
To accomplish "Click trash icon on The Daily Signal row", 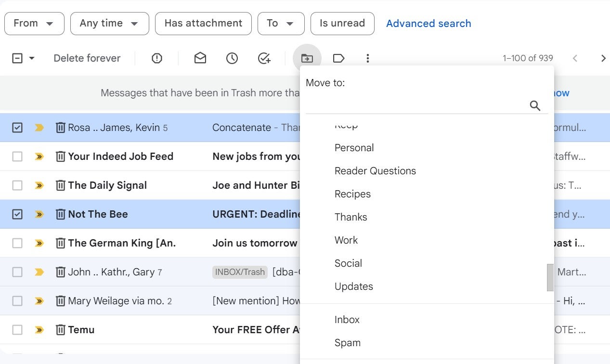I will coord(60,185).
